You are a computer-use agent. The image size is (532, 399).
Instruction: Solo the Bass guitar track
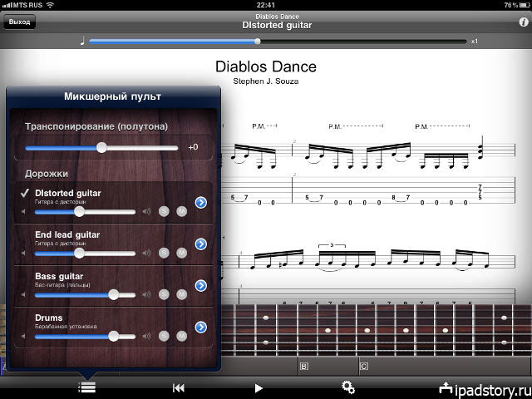(164, 294)
